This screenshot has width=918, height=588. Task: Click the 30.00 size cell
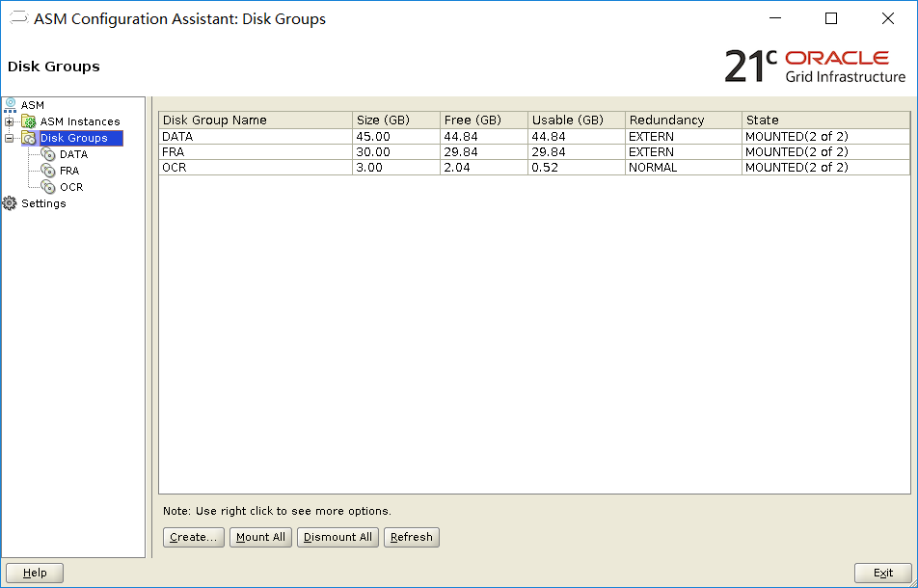396,152
